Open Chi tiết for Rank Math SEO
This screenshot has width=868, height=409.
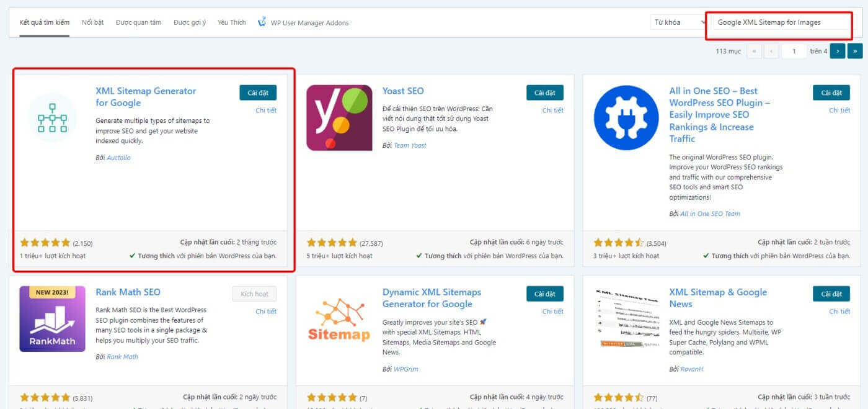click(x=266, y=312)
